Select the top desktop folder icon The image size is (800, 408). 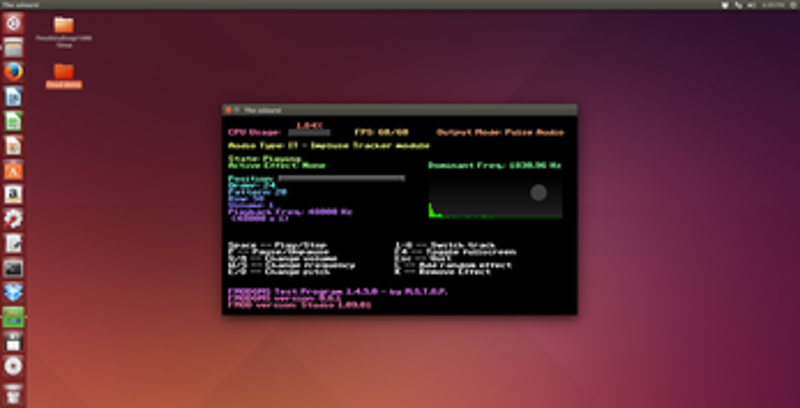[x=64, y=25]
